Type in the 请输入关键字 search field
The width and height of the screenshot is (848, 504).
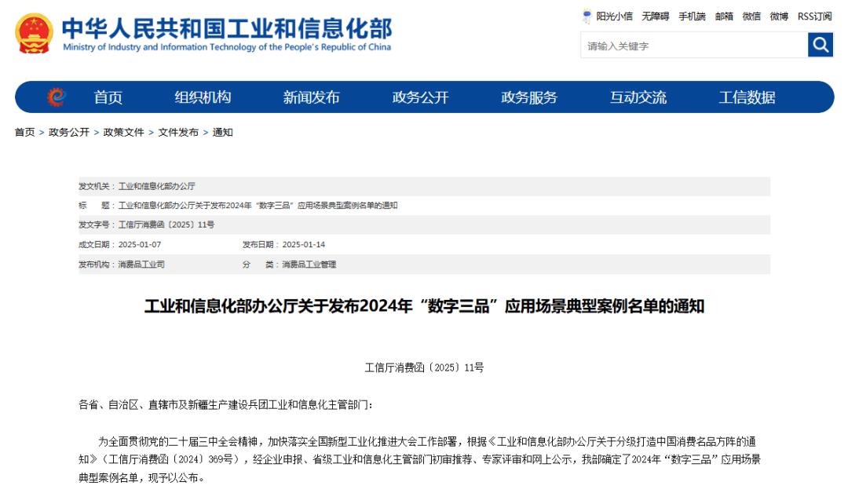tap(693, 46)
